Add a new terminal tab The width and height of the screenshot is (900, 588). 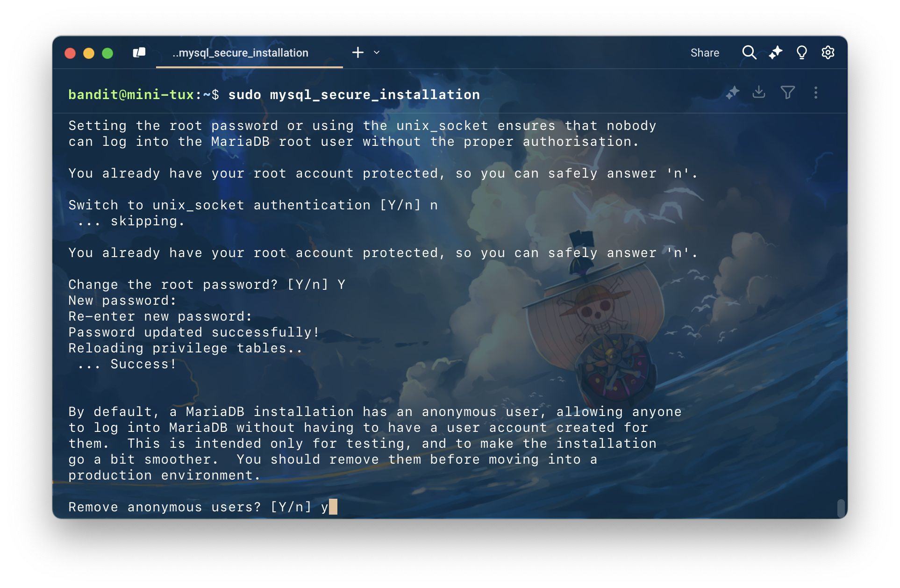pos(358,52)
